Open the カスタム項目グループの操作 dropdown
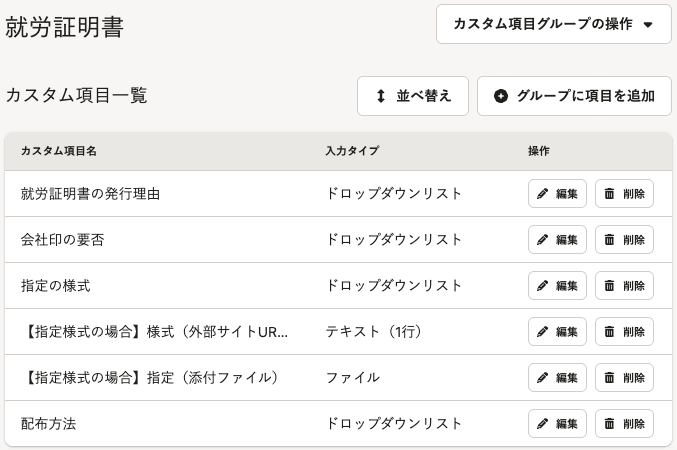 click(554, 24)
